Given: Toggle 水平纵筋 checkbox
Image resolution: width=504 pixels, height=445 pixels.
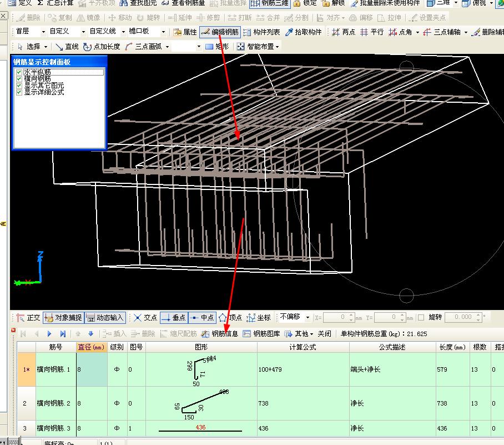Looking at the screenshot, I should 19,72.
